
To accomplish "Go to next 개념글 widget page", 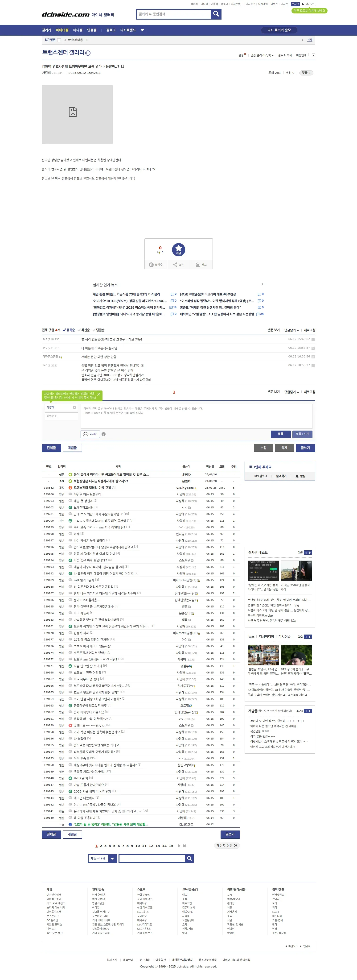I will pyautogui.click(x=310, y=711).
